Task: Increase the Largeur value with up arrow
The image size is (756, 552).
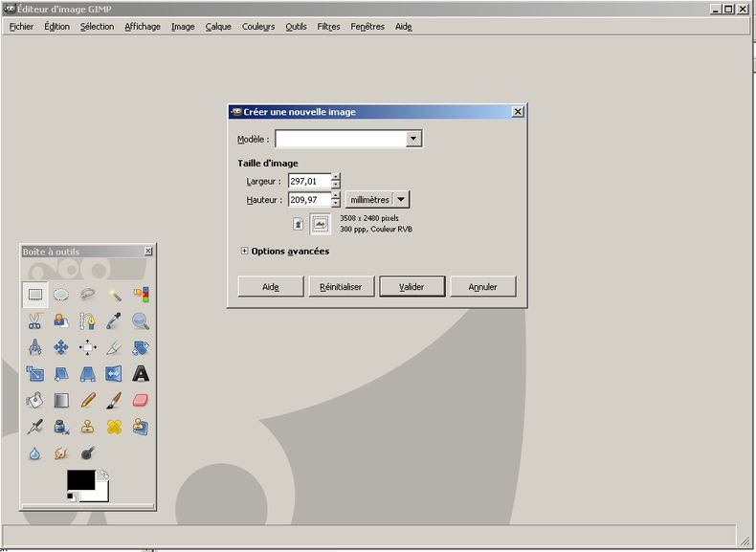Action: [x=336, y=177]
